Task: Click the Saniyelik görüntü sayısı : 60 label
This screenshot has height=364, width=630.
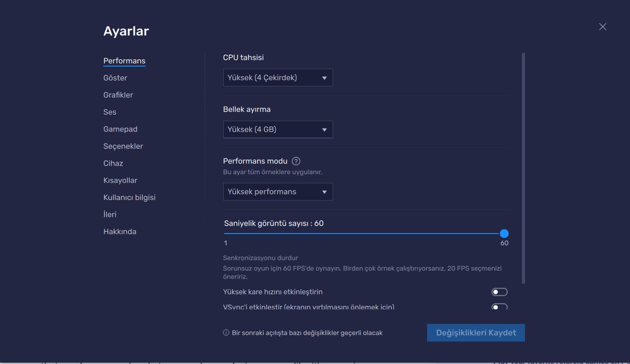Action: 274,223
